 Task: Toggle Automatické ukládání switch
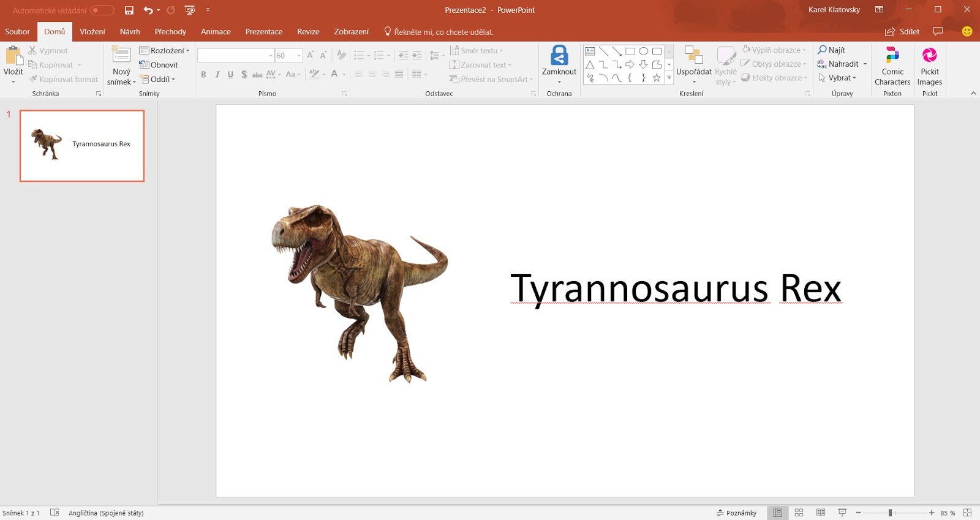click(x=102, y=10)
